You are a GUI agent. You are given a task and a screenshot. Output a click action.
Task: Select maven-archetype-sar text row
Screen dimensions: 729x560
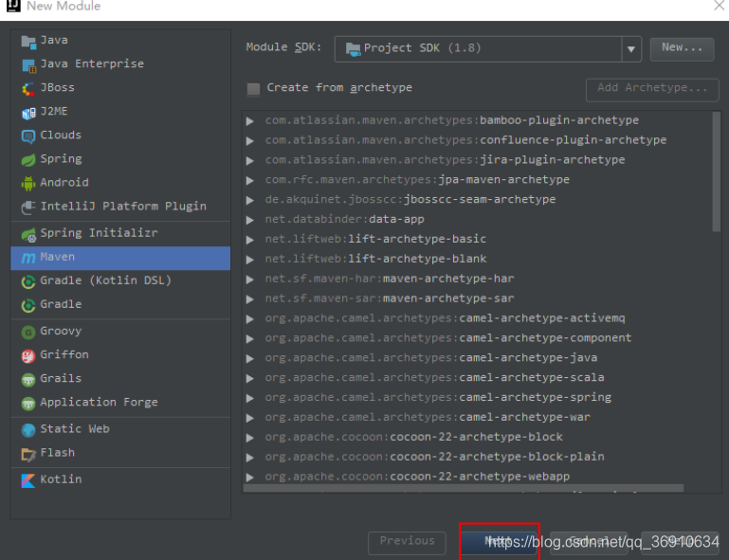pos(390,298)
